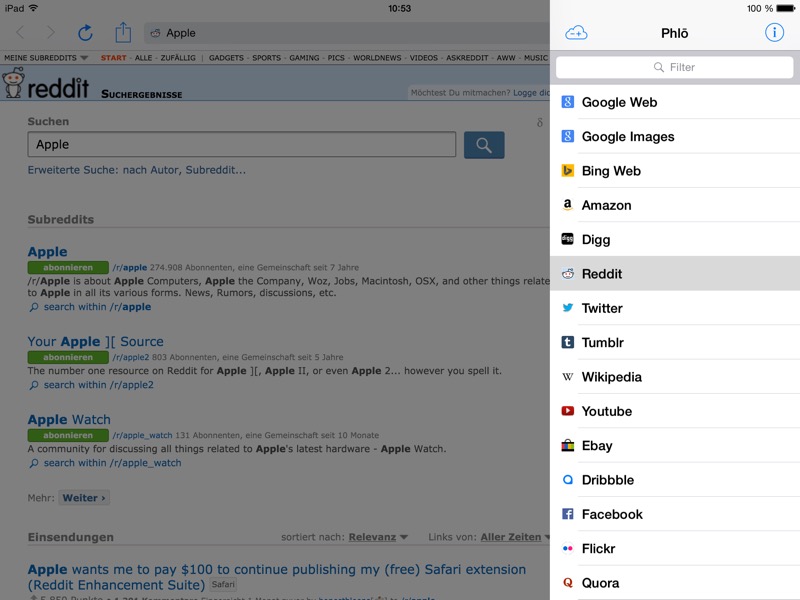Toggle abonnieren for /r/apple2 subreddit
This screenshot has height=600, width=800.
pyautogui.click(x=68, y=357)
